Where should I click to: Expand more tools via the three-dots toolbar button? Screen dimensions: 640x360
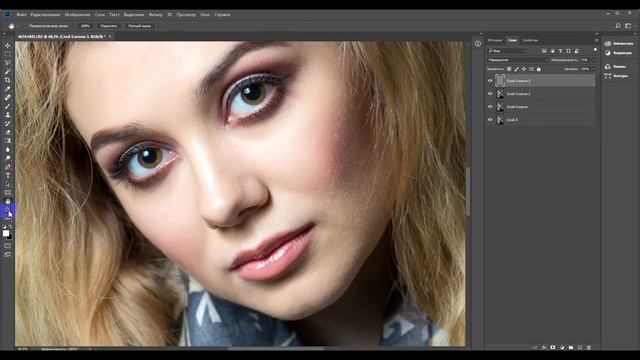(7, 219)
